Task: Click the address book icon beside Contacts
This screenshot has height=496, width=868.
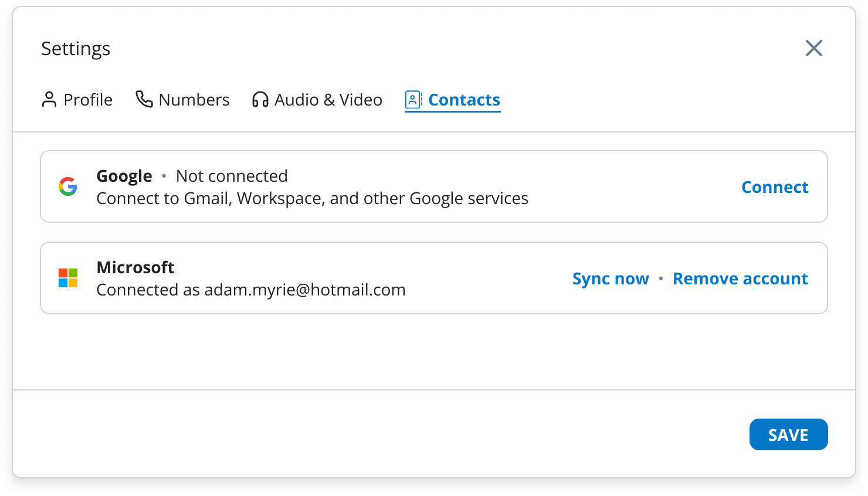Action: click(413, 100)
